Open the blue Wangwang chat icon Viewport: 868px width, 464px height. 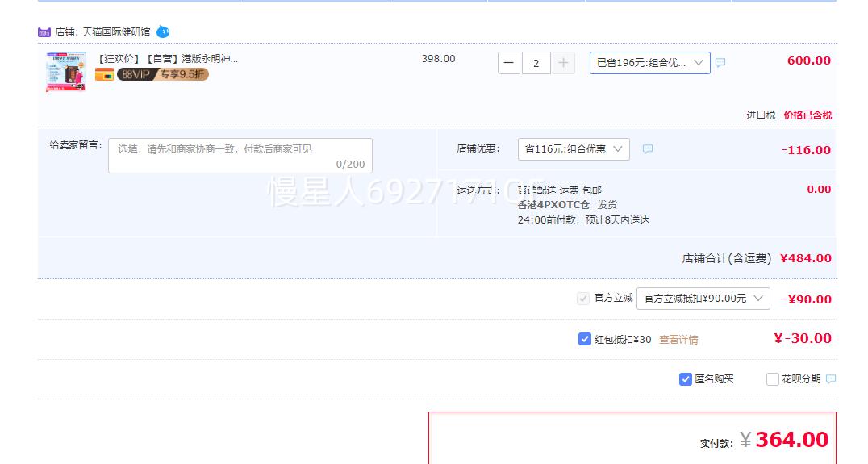(163, 31)
